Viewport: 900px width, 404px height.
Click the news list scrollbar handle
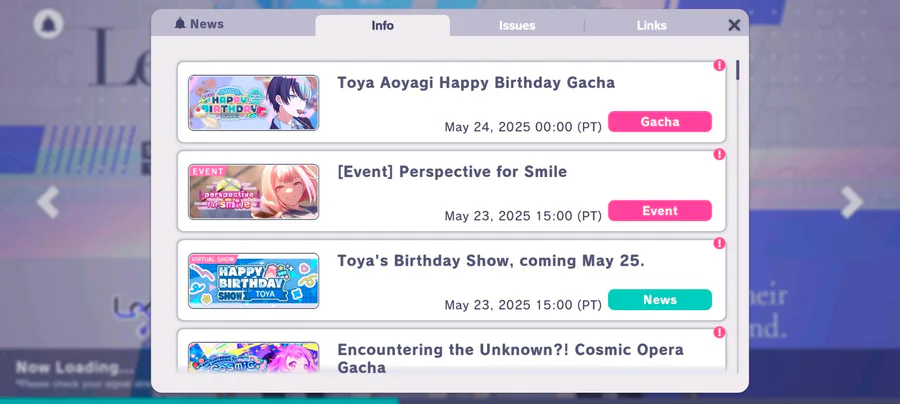[x=738, y=70]
